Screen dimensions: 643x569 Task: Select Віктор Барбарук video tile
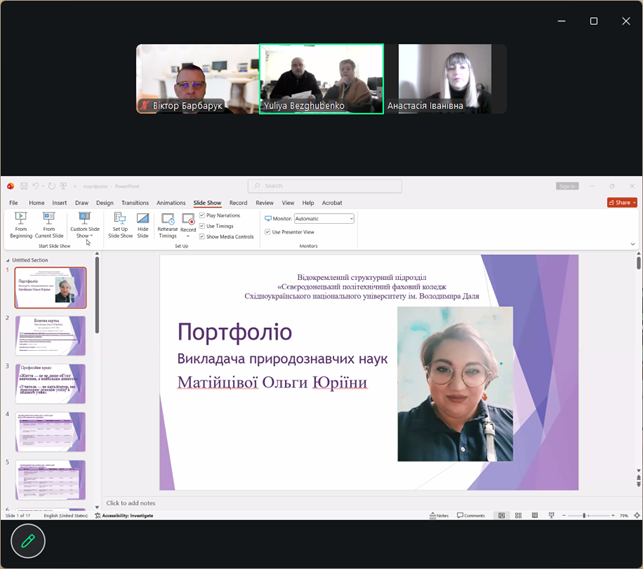click(x=198, y=79)
